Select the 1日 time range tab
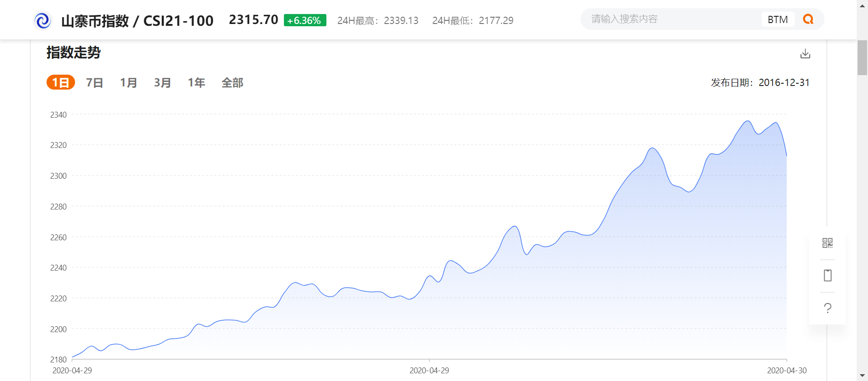The width and height of the screenshot is (868, 381). (61, 82)
